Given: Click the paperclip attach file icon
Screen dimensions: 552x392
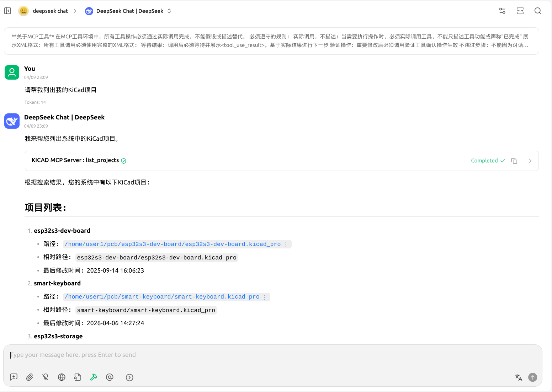Looking at the screenshot, I should point(30,377).
